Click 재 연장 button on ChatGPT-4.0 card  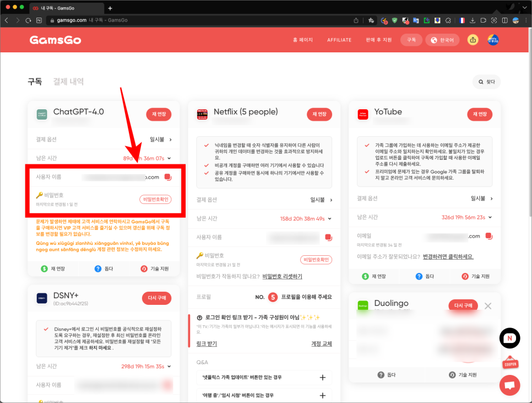(x=159, y=114)
